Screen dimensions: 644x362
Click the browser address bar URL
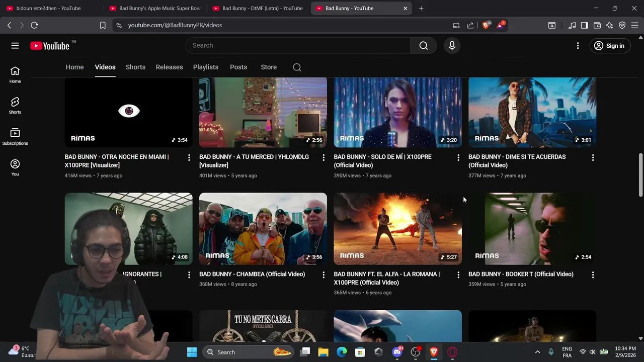[x=175, y=25]
